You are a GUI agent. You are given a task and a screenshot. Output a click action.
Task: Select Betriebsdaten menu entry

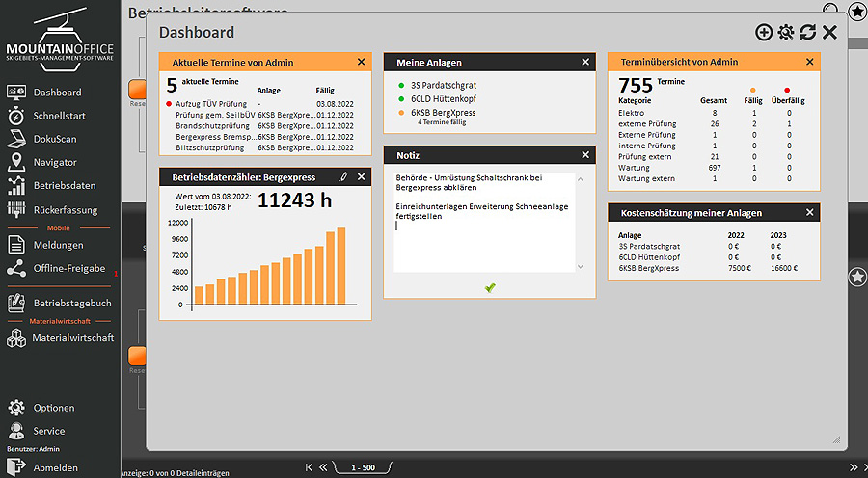pyautogui.click(x=64, y=186)
